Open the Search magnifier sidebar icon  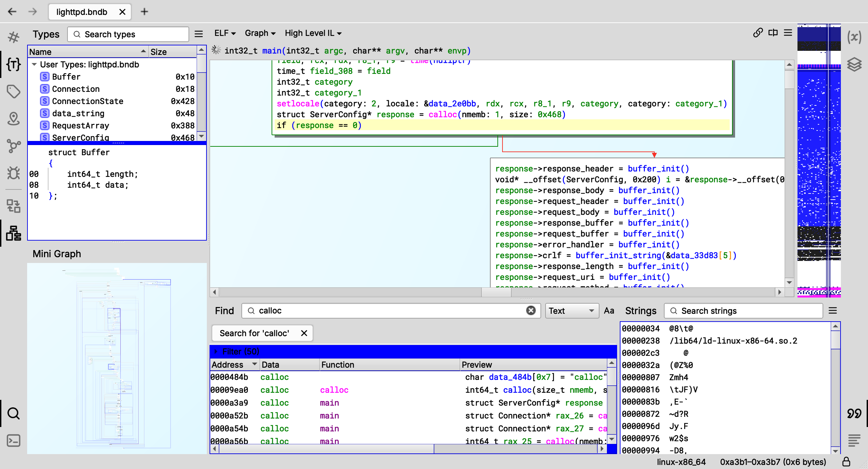tap(14, 413)
